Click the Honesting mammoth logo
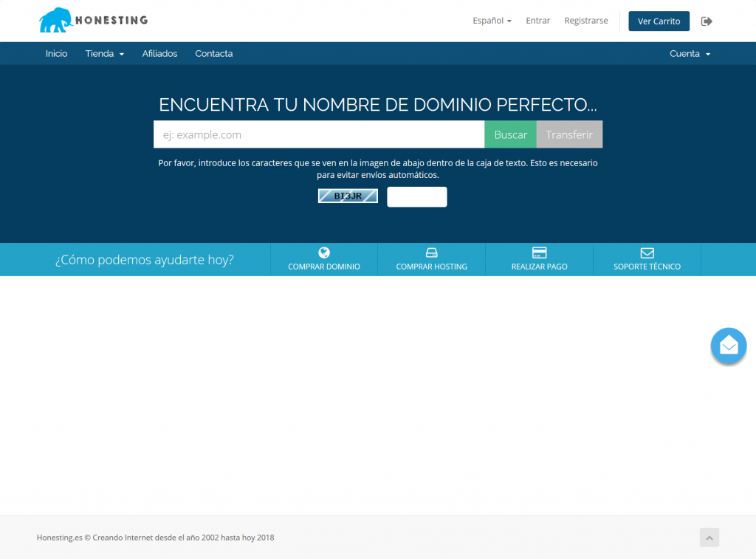Screen dimensions: 756x559 (x=93, y=21)
